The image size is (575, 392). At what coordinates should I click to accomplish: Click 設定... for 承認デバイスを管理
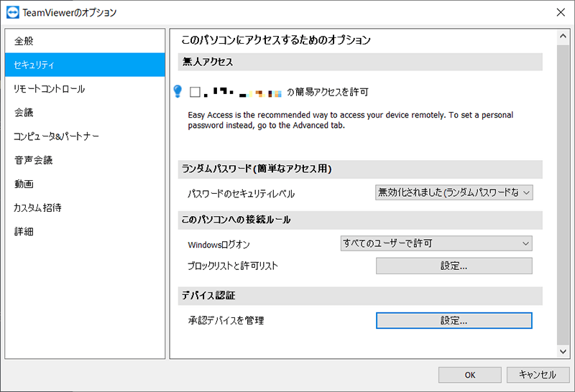[454, 320]
